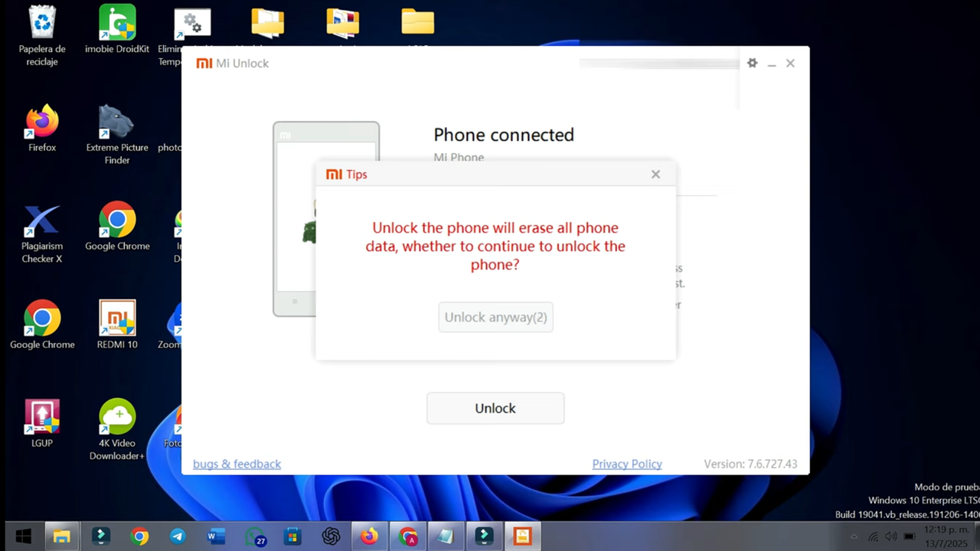Click the main Unlock button
980x551 pixels.
click(495, 408)
